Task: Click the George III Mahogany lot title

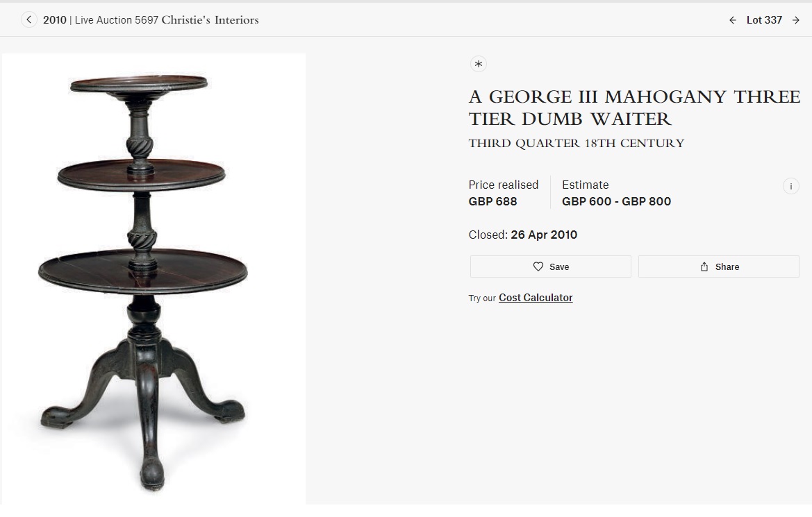Action: point(633,108)
